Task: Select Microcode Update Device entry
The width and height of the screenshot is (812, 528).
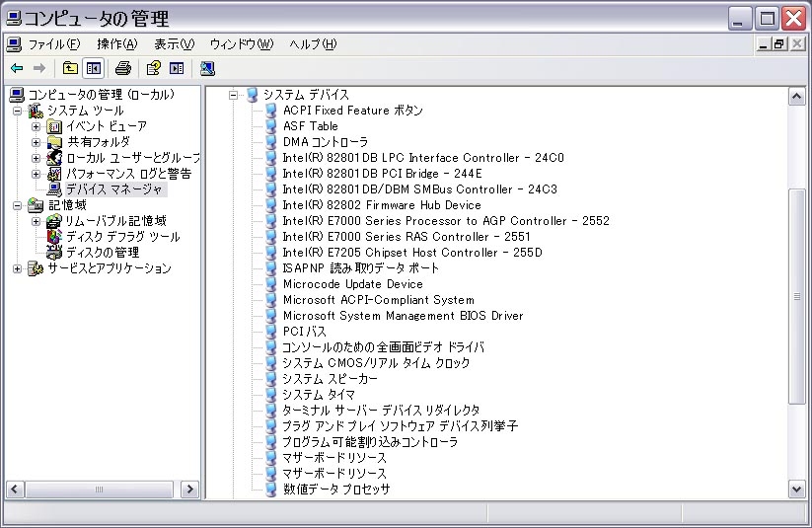Action: [x=352, y=284]
